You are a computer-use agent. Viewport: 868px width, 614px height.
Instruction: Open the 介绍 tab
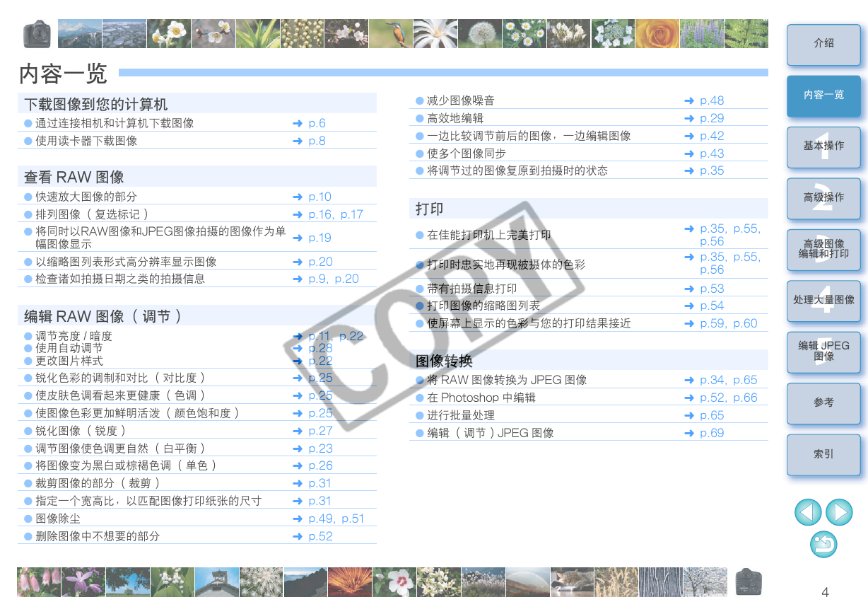click(823, 43)
